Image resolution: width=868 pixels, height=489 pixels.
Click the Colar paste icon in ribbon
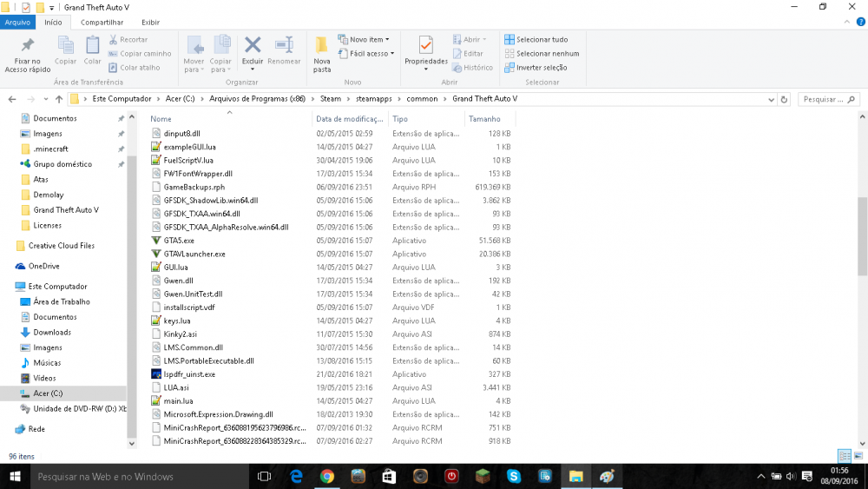92,45
